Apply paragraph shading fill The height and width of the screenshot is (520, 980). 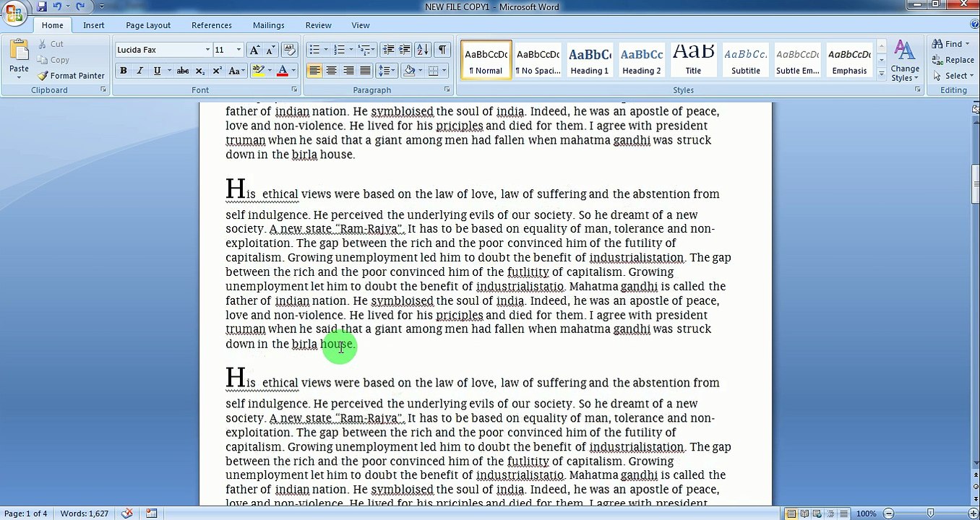[410, 71]
